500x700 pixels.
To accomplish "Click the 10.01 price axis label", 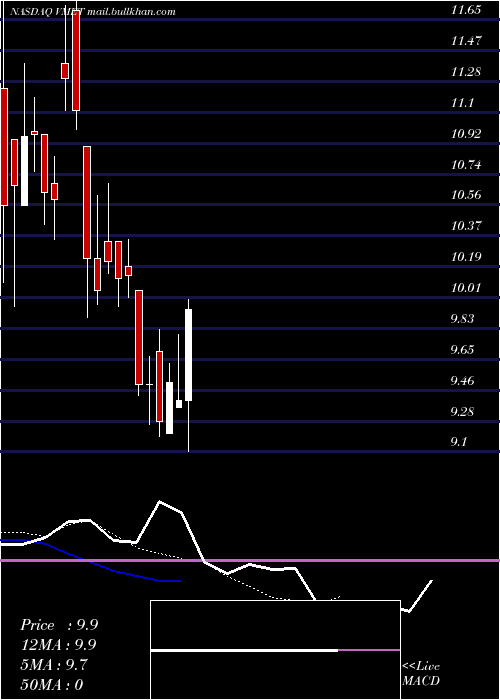I will click(466, 288).
